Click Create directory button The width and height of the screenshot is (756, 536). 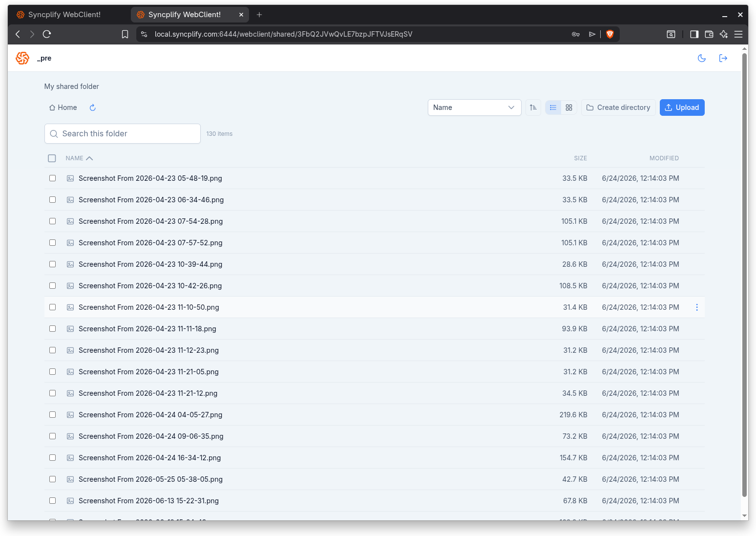click(618, 107)
